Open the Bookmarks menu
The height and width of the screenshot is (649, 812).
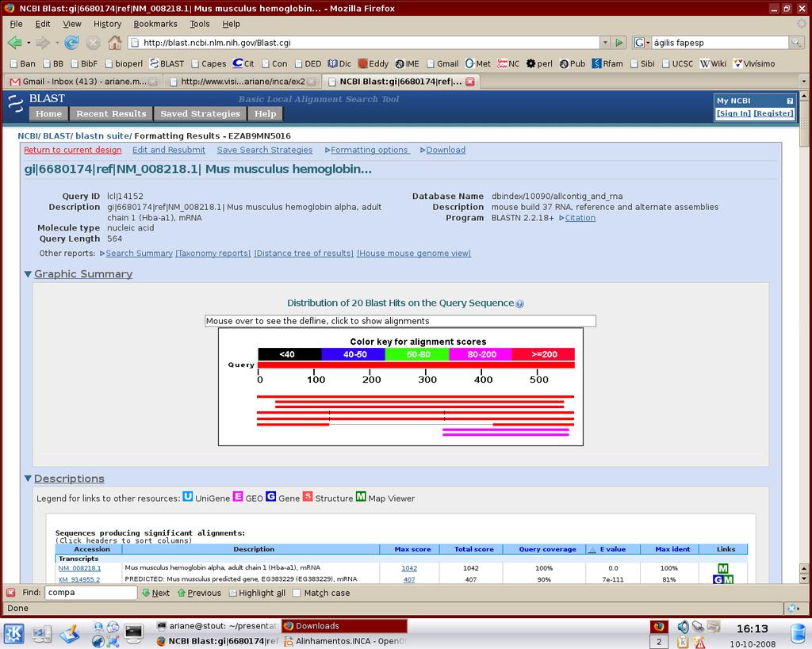pyautogui.click(x=155, y=24)
